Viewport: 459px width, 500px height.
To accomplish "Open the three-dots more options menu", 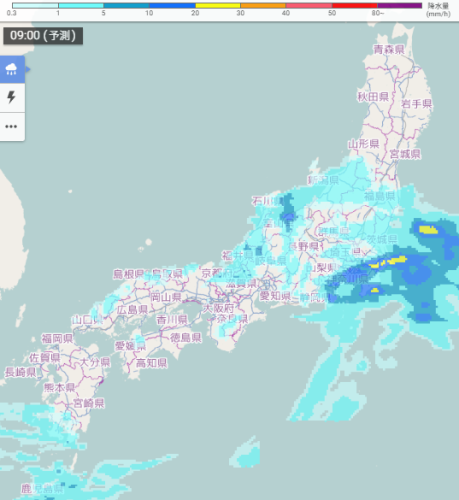I will pyautogui.click(x=12, y=127).
